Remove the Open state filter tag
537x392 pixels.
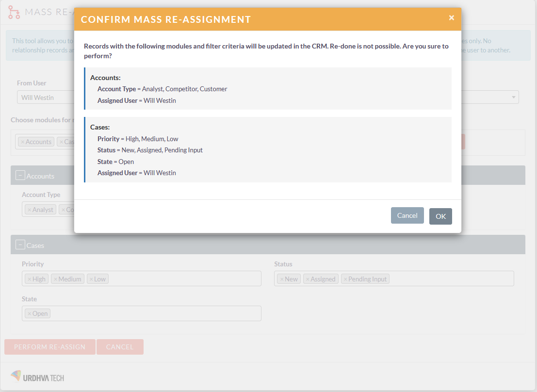(x=30, y=313)
